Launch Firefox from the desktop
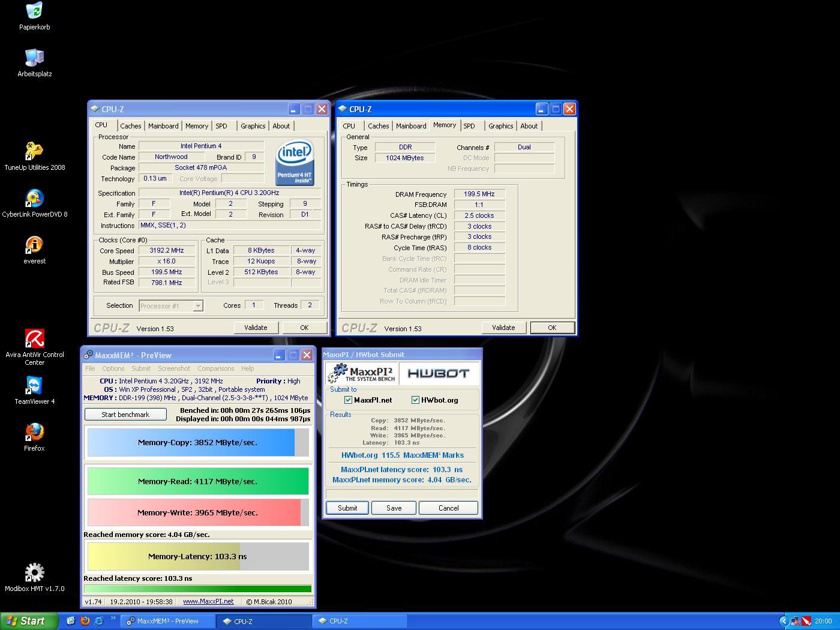This screenshot has height=630, width=840. [34, 432]
